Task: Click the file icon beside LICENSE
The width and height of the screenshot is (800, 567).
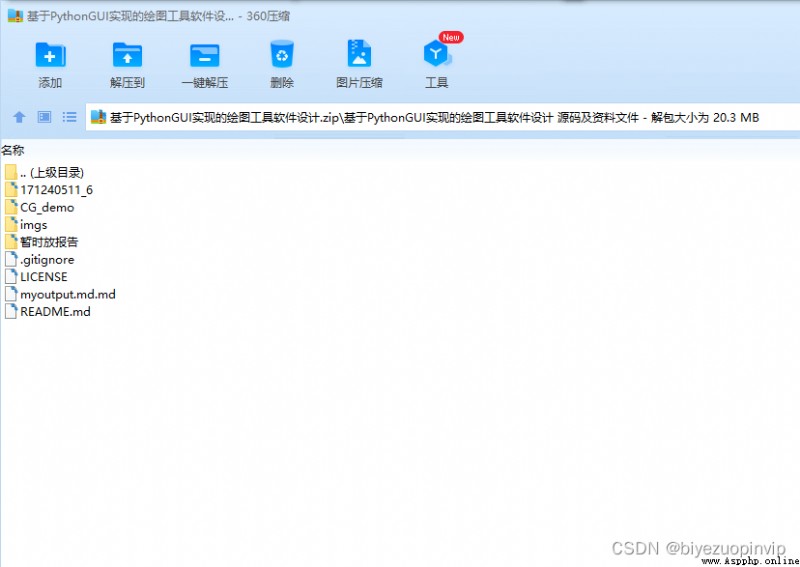Action: 11,276
